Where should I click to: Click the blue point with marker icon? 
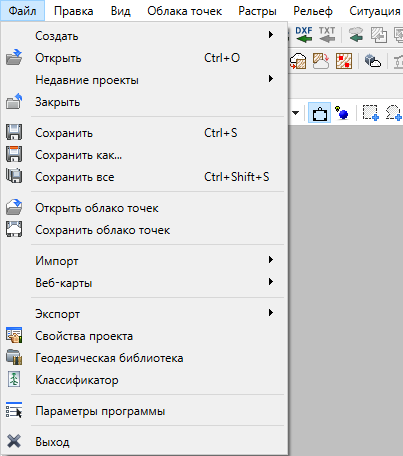coord(342,113)
